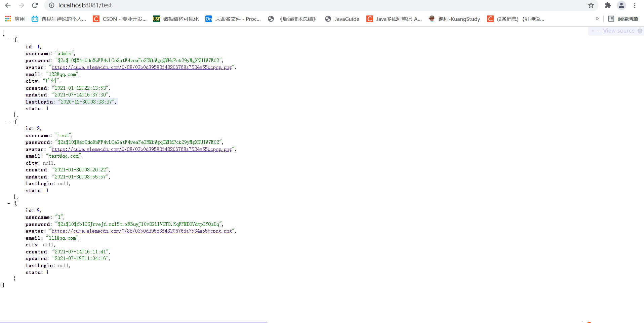Show more bookmarks with the » chevron

point(597,19)
